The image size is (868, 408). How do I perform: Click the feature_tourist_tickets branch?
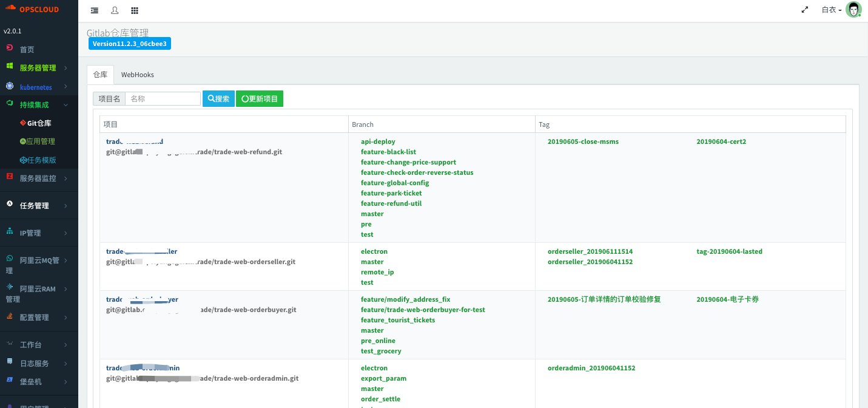[398, 320]
